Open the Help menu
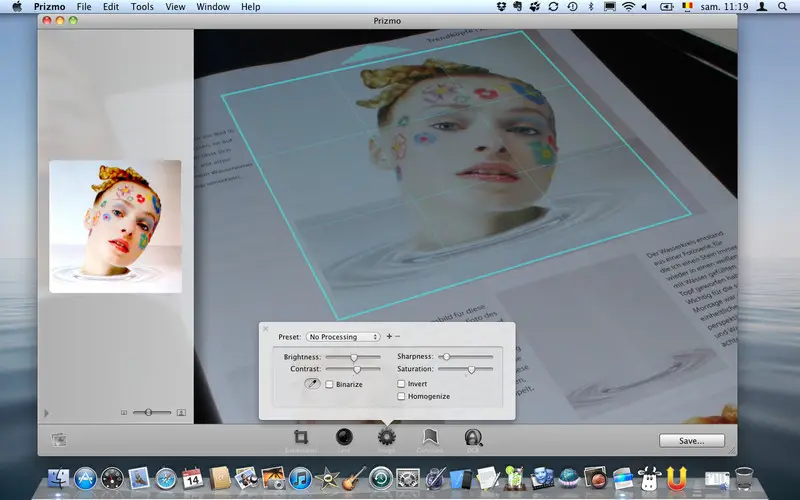Screen dimensions: 800x500 coord(251,7)
